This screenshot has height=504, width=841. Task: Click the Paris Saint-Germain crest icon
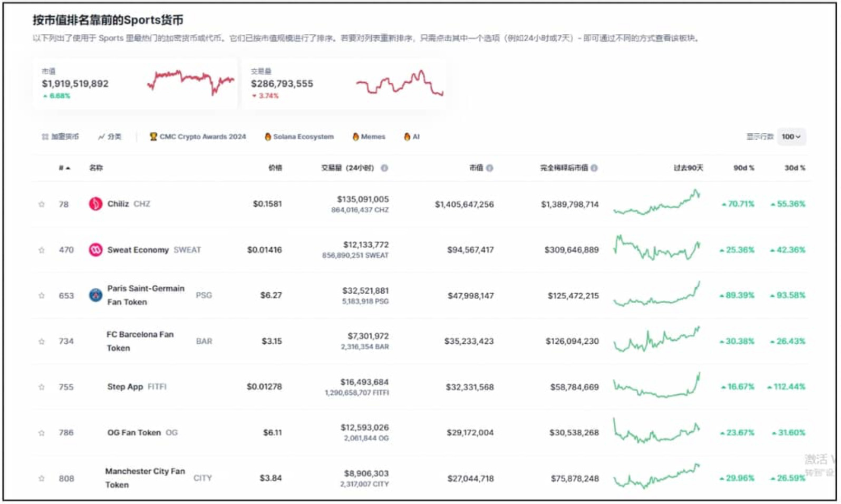(95, 295)
